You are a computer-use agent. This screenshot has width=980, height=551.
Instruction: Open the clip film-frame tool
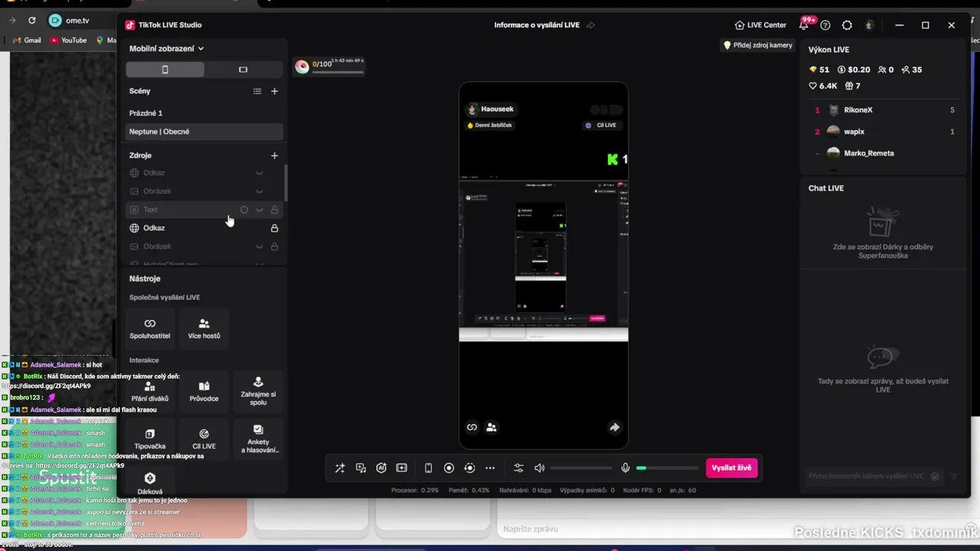pyautogui.click(x=401, y=468)
